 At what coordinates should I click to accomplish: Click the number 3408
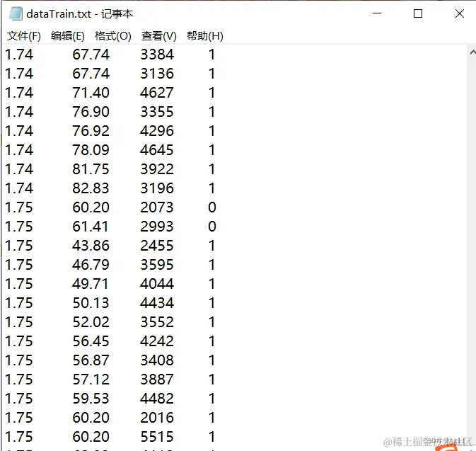(157, 360)
